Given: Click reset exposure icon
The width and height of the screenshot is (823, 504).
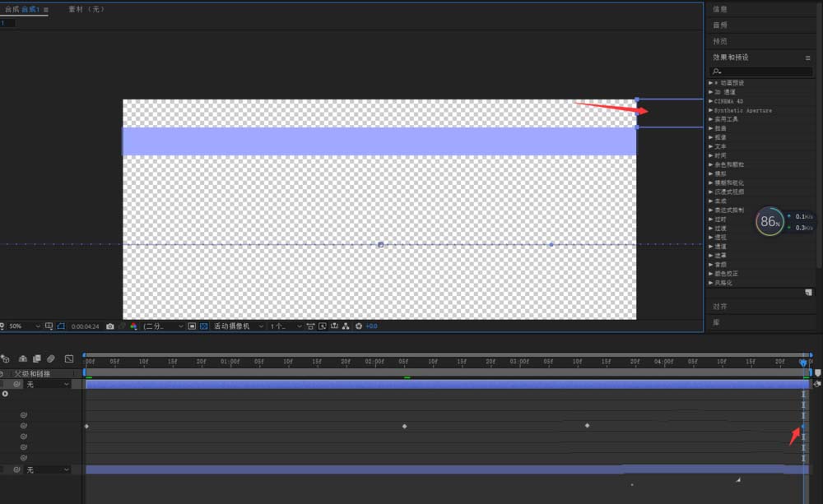Looking at the screenshot, I should tap(359, 326).
